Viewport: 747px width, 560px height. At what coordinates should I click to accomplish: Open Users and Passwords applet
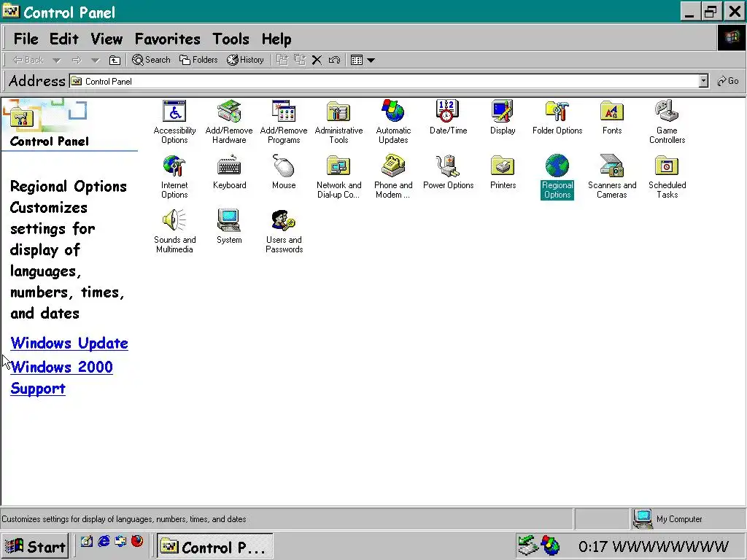(x=284, y=231)
